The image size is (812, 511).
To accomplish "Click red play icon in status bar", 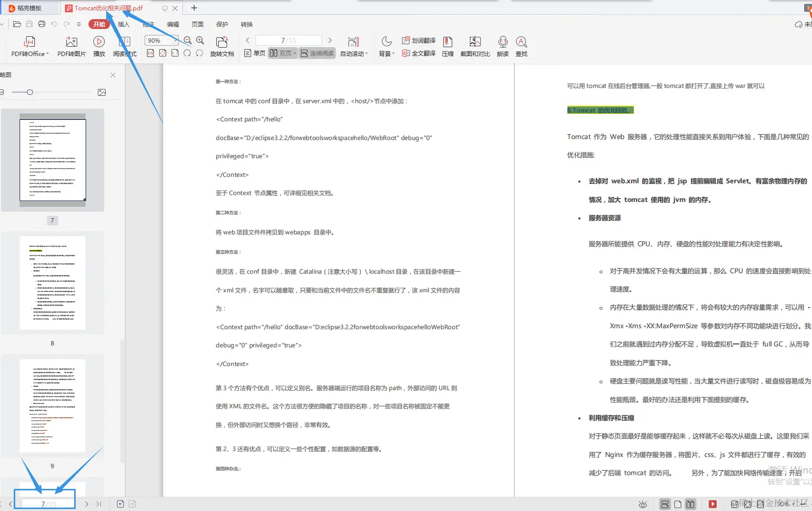I will click(713, 504).
